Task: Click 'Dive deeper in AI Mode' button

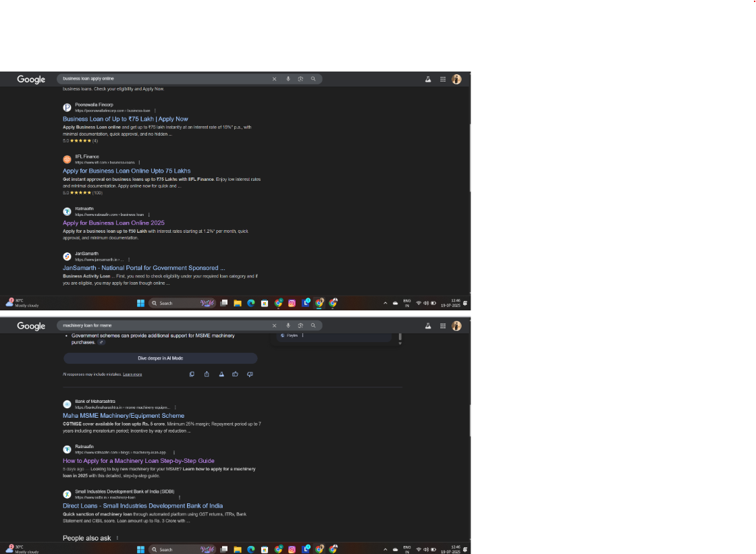Action: pos(161,358)
